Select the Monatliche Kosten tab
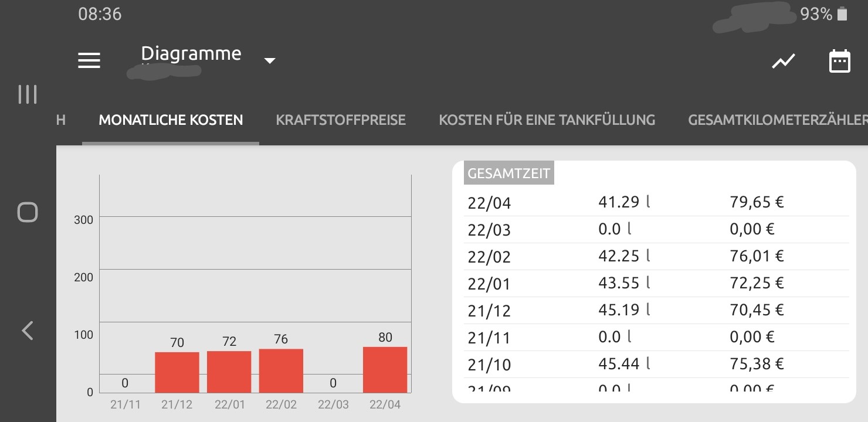This screenshot has height=422, width=868. pos(171,120)
